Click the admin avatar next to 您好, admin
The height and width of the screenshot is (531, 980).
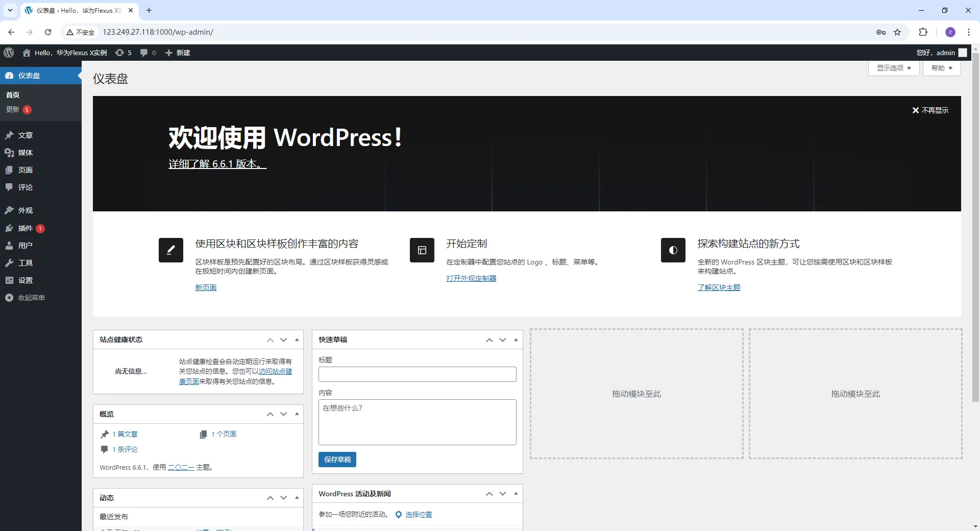click(x=963, y=53)
